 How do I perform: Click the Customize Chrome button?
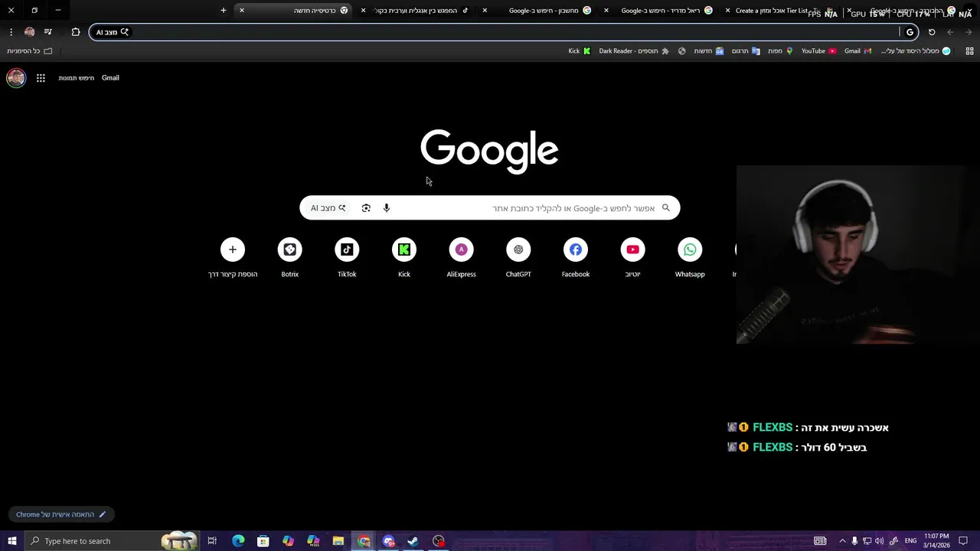61,514
